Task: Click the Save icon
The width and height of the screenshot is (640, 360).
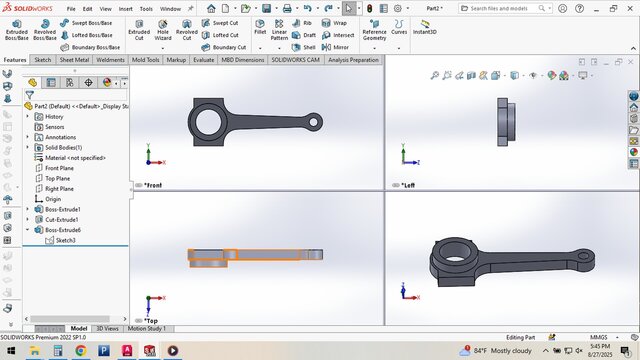Action: coord(267,8)
